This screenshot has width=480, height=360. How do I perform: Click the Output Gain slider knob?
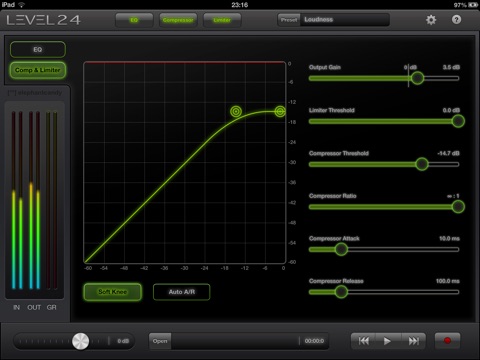click(417, 78)
